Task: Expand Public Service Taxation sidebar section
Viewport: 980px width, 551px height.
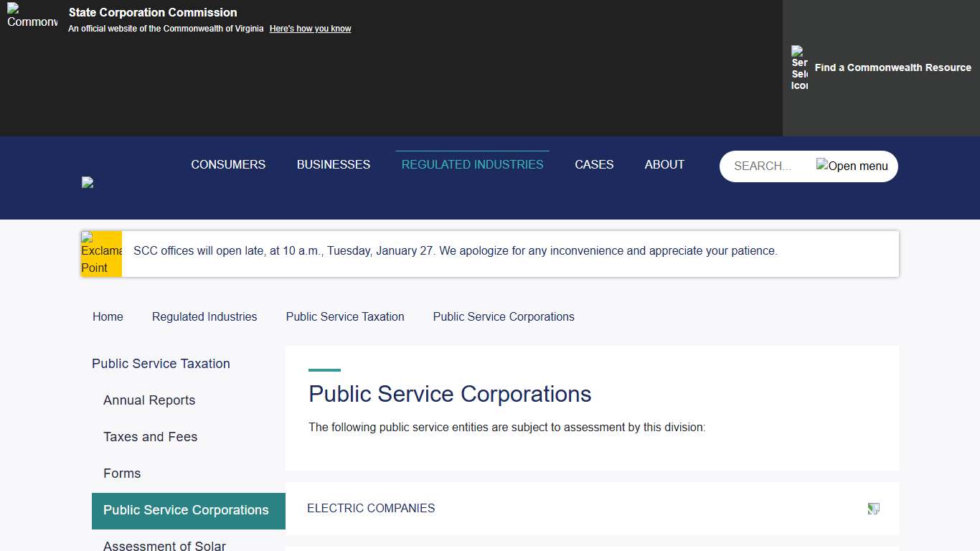Action: (x=160, y=364)
